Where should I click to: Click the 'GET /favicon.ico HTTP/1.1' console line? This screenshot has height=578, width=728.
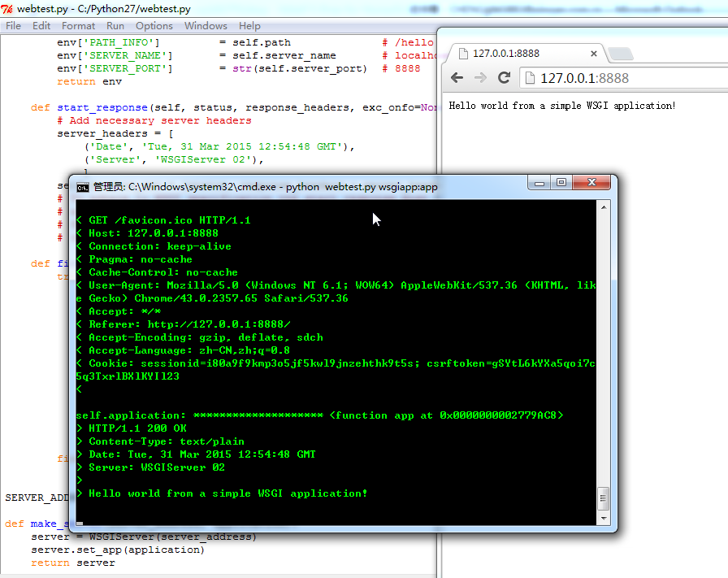[x=163, y=220]
